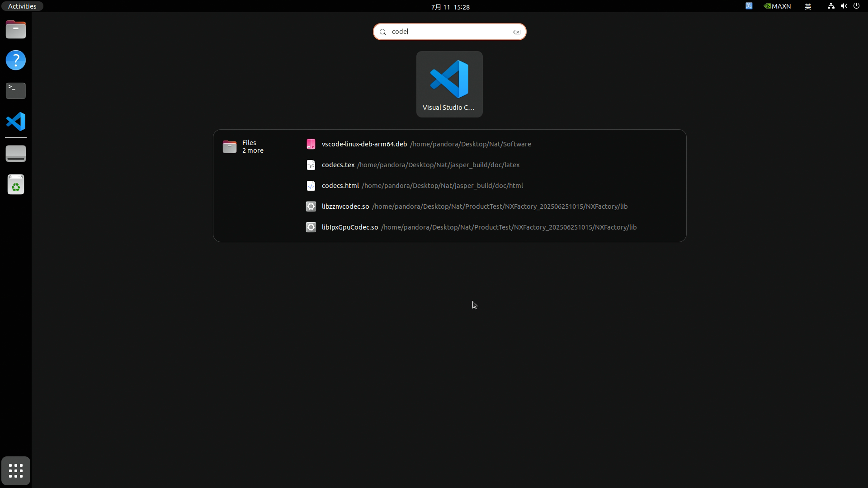Image resolution: width=868 pixels, height=488 pixels.
Task: Open the input method language indicator
Action: (808, 6)
